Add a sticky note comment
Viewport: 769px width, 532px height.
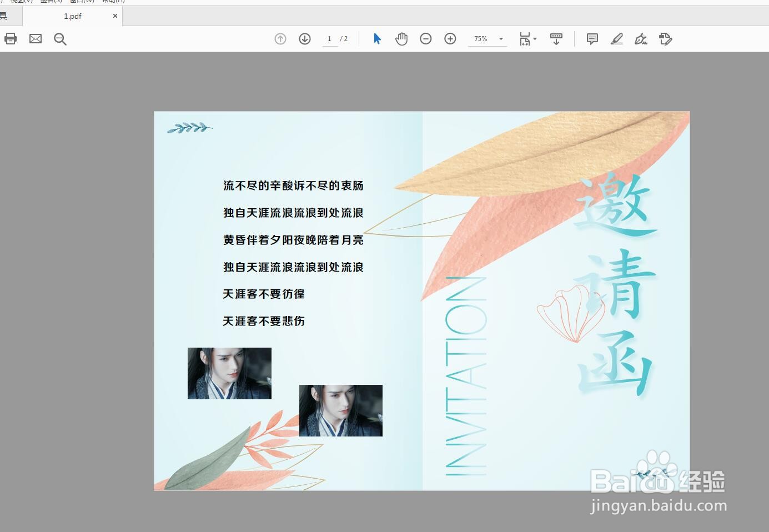coord(592,39)
